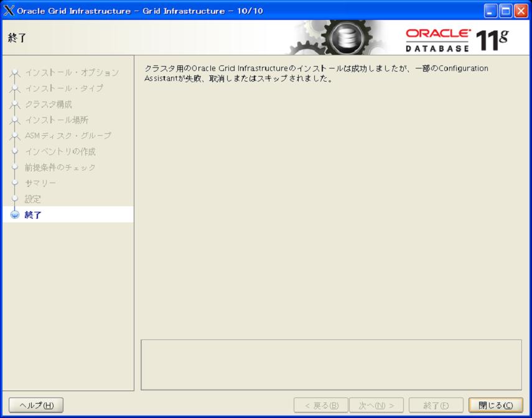Select the インストール場所 step

(57, 120)
